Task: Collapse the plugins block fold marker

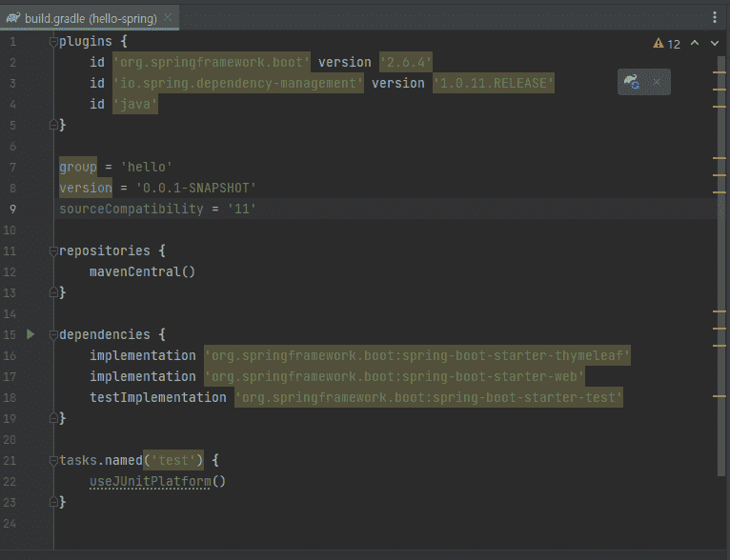Action: (53, 42)
